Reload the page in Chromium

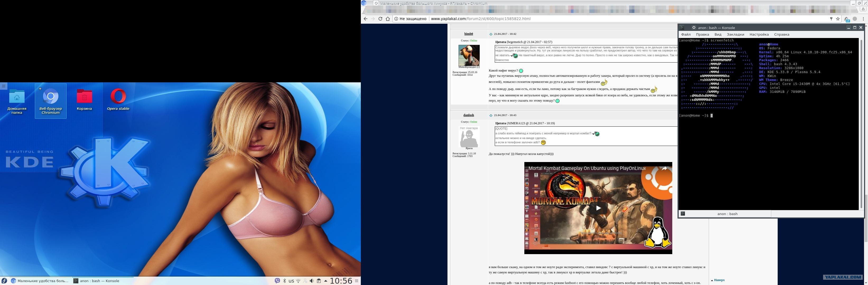coord(380,19)
